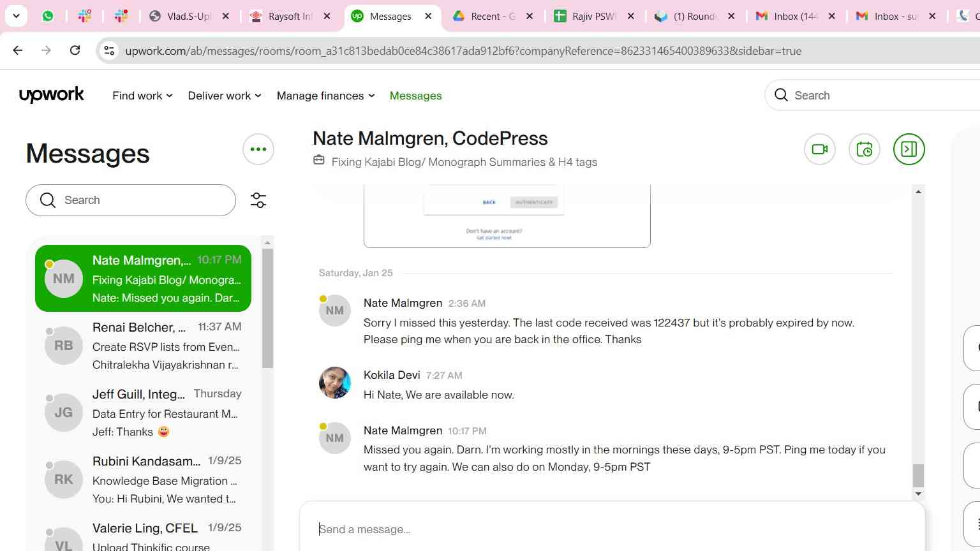This screenshot has height=551, width=980.
Task: Open the Messages three-dots options menu
Action: click(x=258, y=149)
